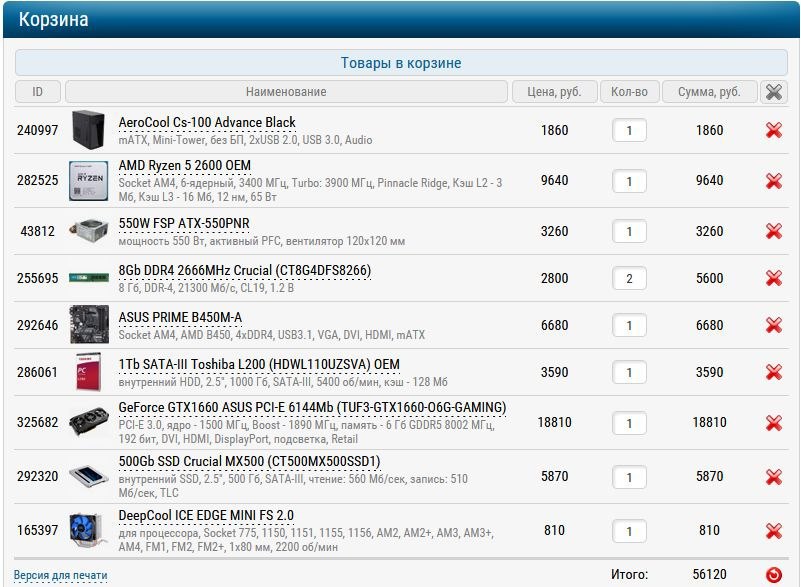This screenshot has width=801, height=587.
Task: Open FSP power supply thumbnail
Action: click(x=88, y=231)
